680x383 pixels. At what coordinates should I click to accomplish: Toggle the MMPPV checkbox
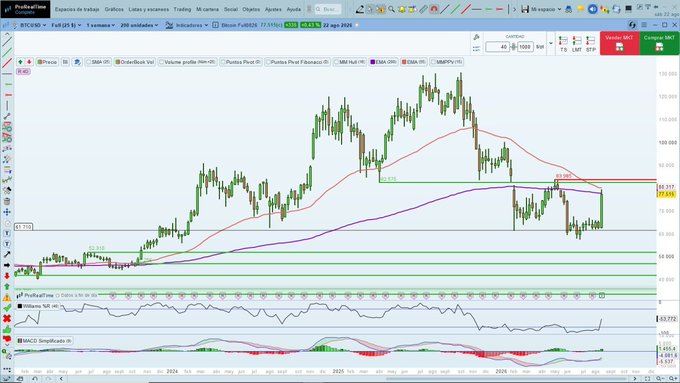point(433,62)
